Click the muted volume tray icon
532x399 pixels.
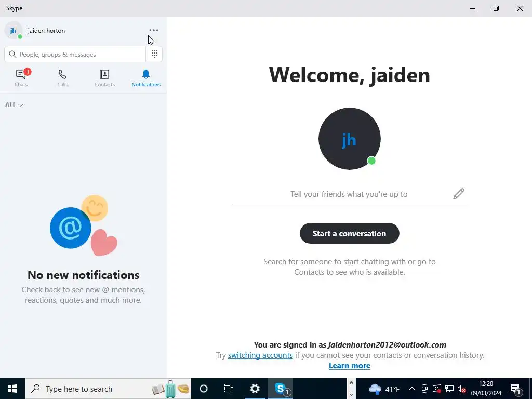tap(461, 389)
